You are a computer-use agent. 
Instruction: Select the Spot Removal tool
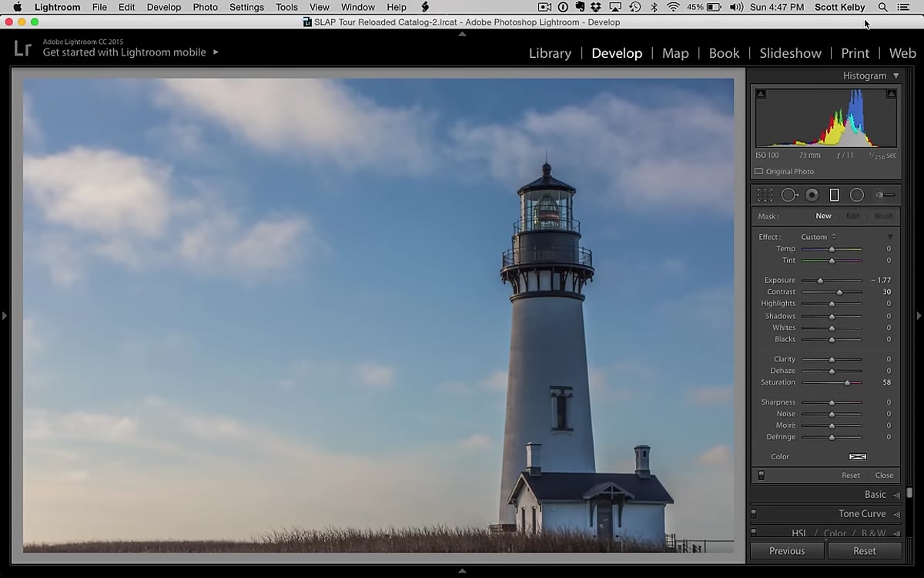click(x=789, y=195)
